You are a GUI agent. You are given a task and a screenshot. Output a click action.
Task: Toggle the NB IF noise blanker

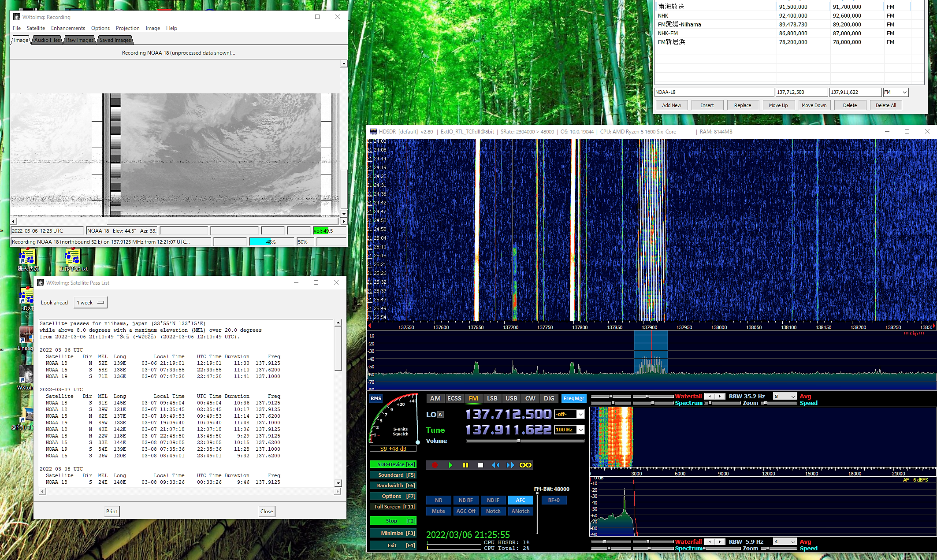pos(493,500)
